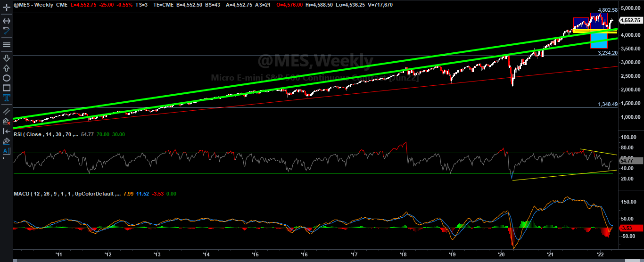The image size is (644, 262).
Task: Click the 4,802.58 horizontal line label
Action: click(x=607, y=10)
